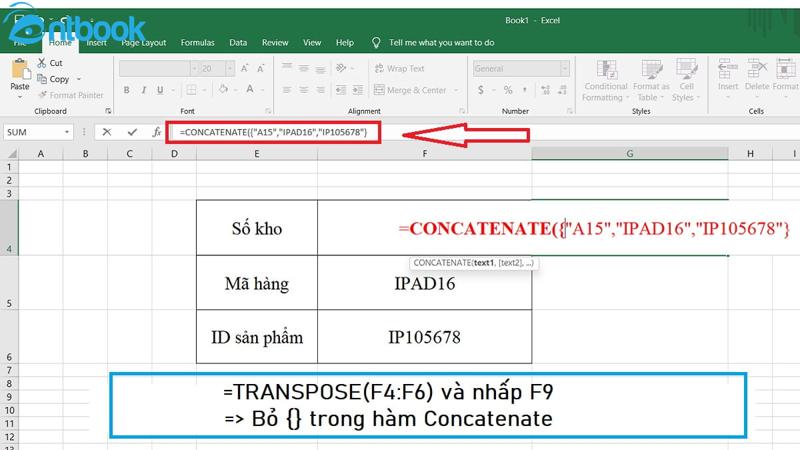Open the Font name combo box
This screenshot has width=800, height=450.
click(158, 68)
